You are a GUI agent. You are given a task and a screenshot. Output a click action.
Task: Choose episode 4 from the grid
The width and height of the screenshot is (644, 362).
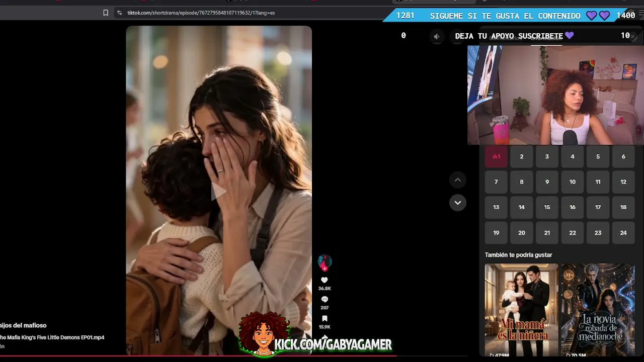[573, 156]
